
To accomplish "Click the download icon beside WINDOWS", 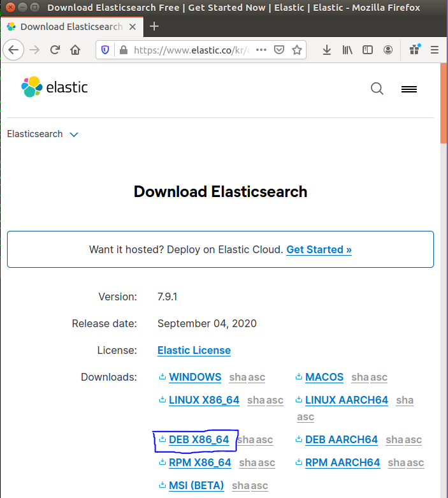I will click(163, 376).
